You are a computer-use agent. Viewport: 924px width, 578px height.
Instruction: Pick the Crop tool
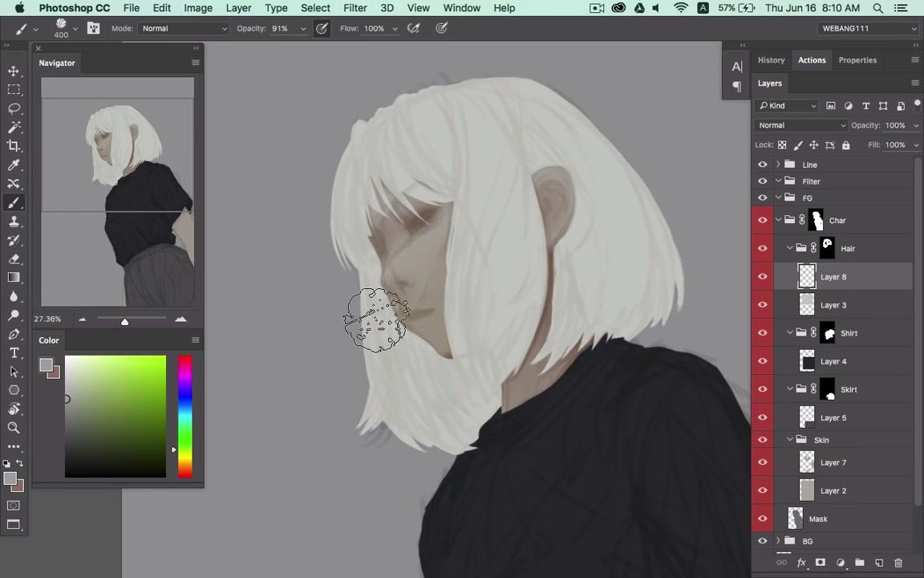(x=14, y=145)
